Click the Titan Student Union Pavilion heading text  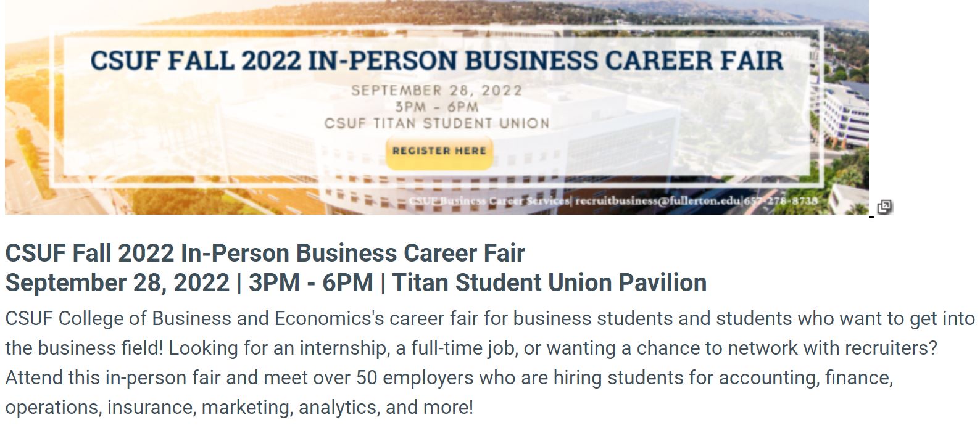549,282
